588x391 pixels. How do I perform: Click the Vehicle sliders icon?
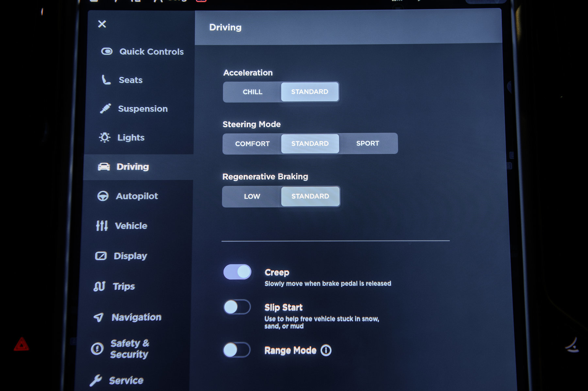102,226
